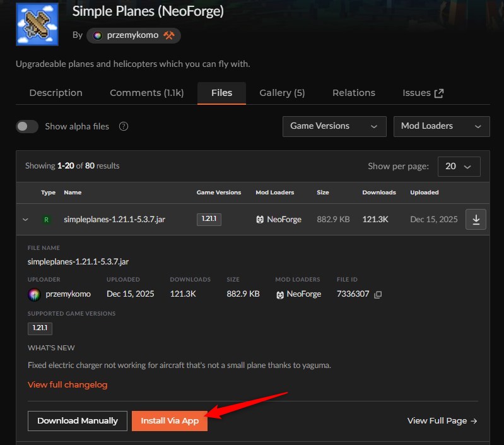
Task: Click the Uploaded column header
Action: click(425, 193)
